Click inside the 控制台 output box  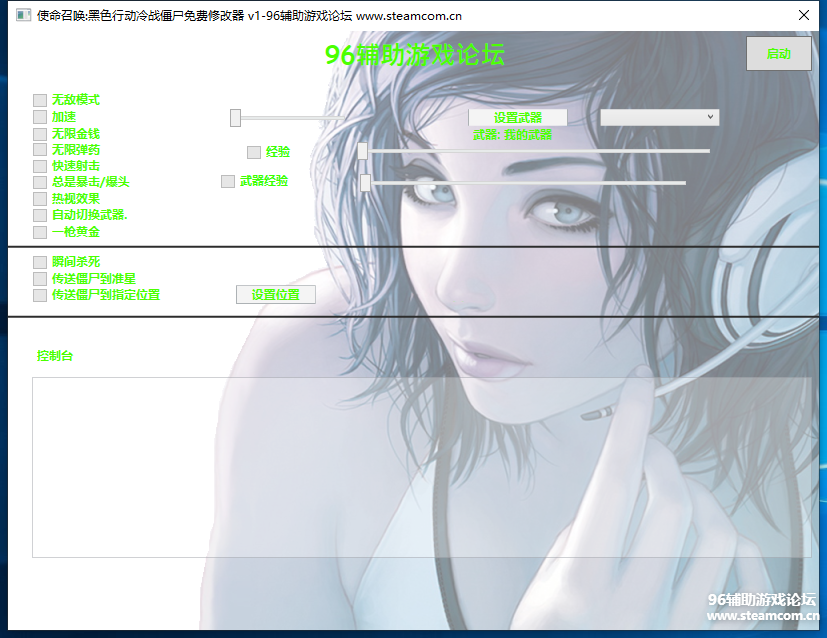tap(420, 466)
